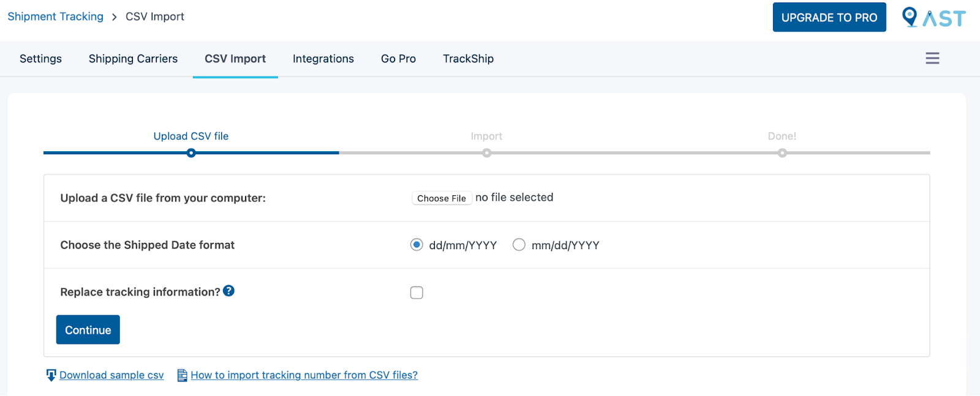Click the UPGRADE TO PRO button

(x=829, y=17)
